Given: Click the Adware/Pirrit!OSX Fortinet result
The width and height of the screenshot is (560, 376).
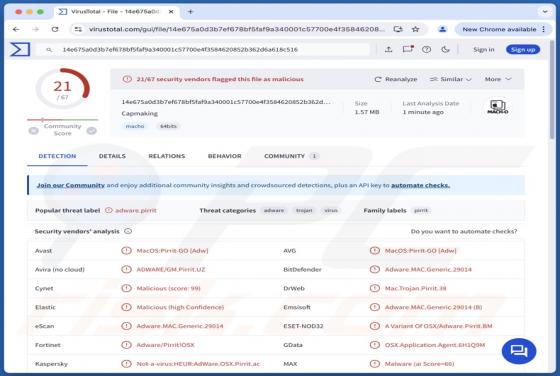Looking at the screenshot, I should (165, 345).
